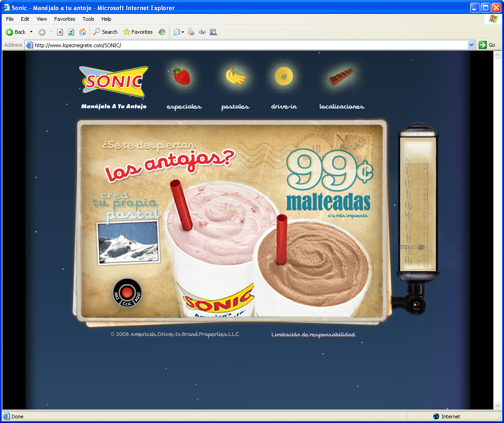The height and width of the screenshot is (423, 504).
Task: Click the banana postales icon
Action: pyautogui.click(x=235, y=76)
